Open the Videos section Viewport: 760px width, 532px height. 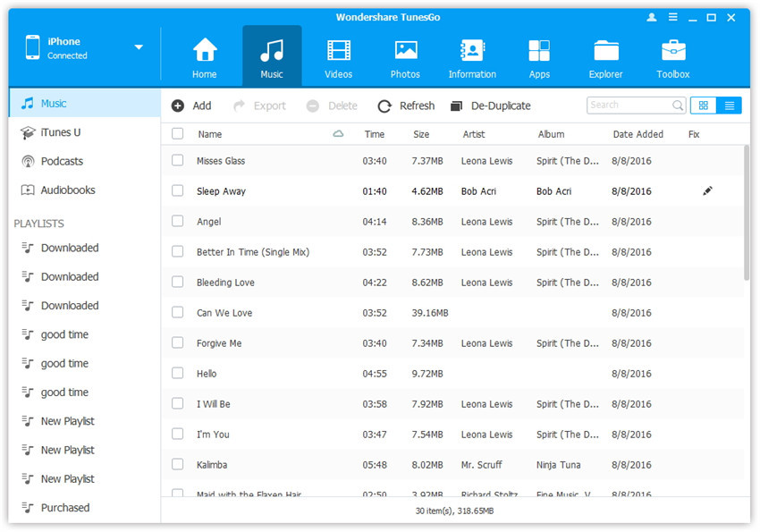[x=338, y=57]
